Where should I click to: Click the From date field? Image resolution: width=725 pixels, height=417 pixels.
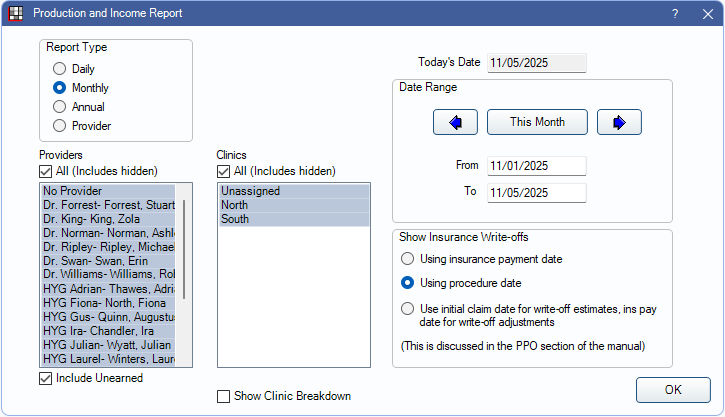536,165
